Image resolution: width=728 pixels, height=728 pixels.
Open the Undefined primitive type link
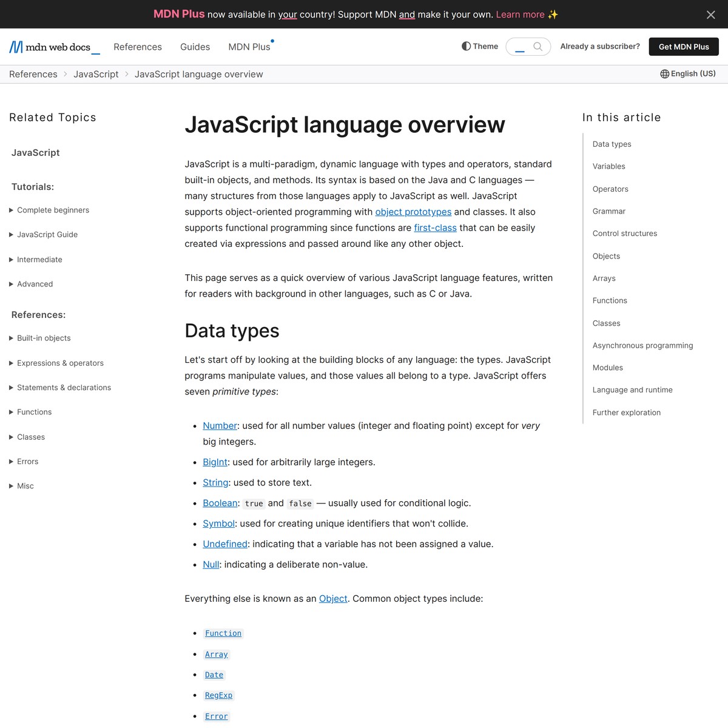(x=225, y=544)
